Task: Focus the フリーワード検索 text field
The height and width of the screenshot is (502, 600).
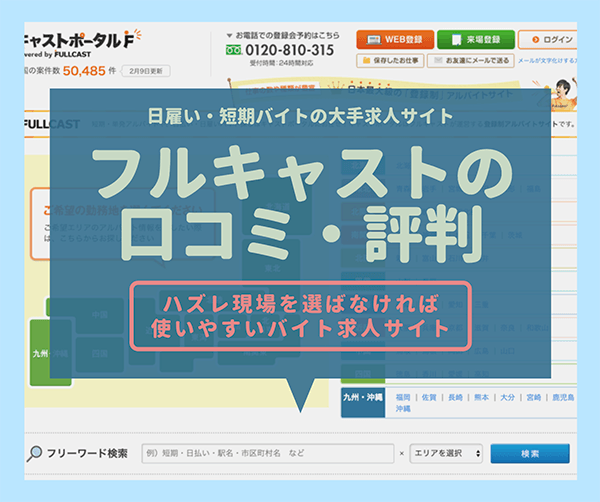Action: (268, 453)
